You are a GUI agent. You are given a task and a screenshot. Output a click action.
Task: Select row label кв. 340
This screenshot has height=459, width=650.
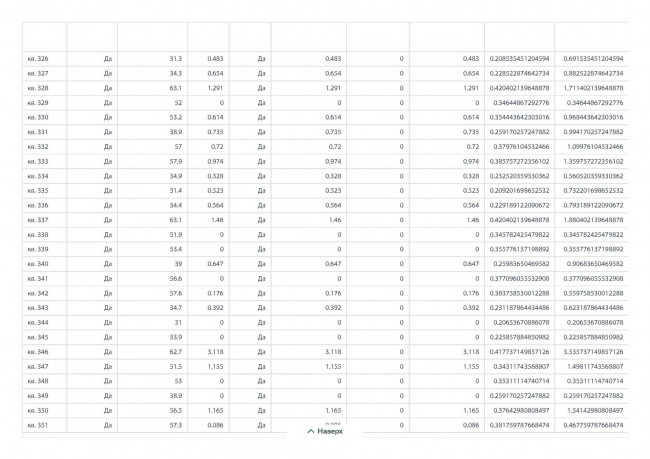pyautogui.click(x=38, y=264)
